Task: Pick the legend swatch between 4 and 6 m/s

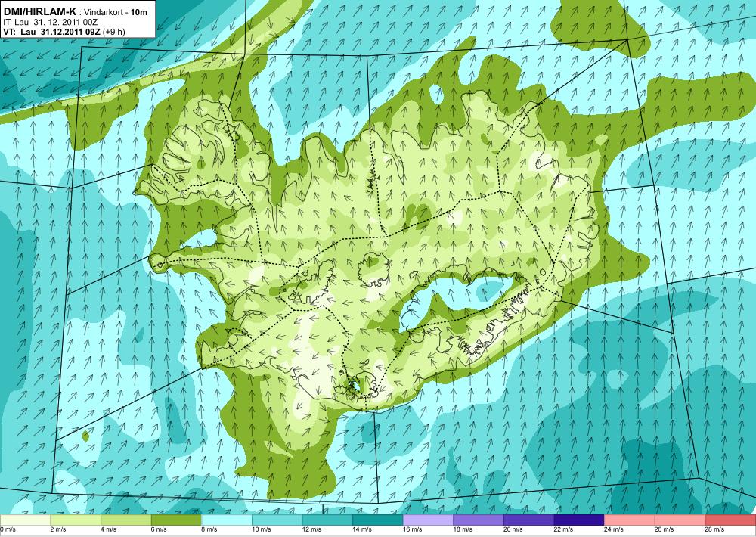Action: coord(125,520)
